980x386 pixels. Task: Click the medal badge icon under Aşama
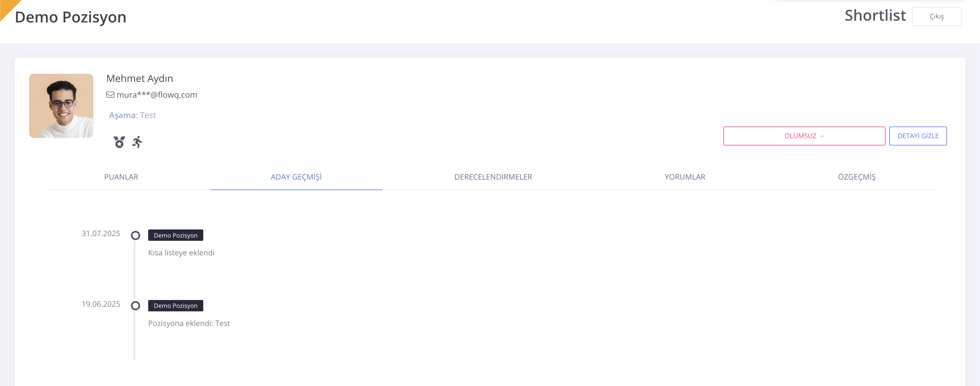click(119, 142)
